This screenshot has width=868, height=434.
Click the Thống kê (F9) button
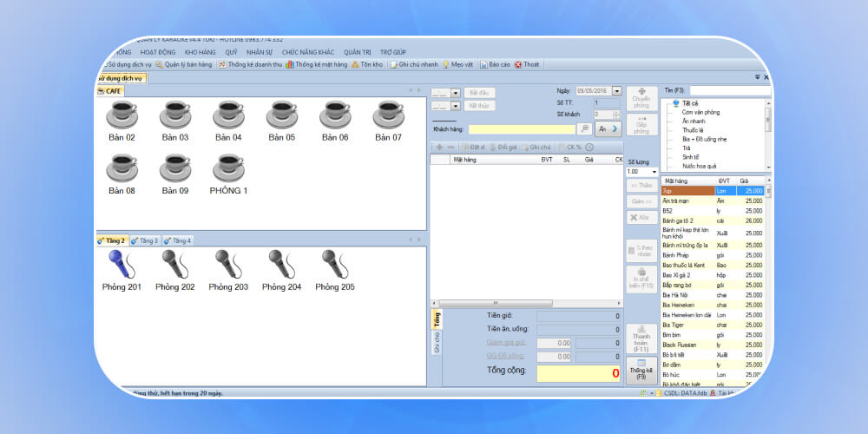pos(641,371)
